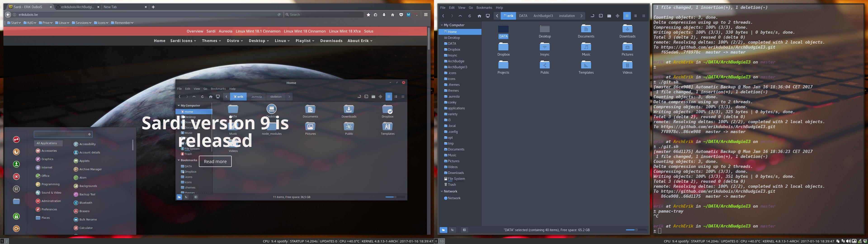Click the Firefox search field
Image resolution: width=868 pixels, height=244 pixels.
point(324,15)
